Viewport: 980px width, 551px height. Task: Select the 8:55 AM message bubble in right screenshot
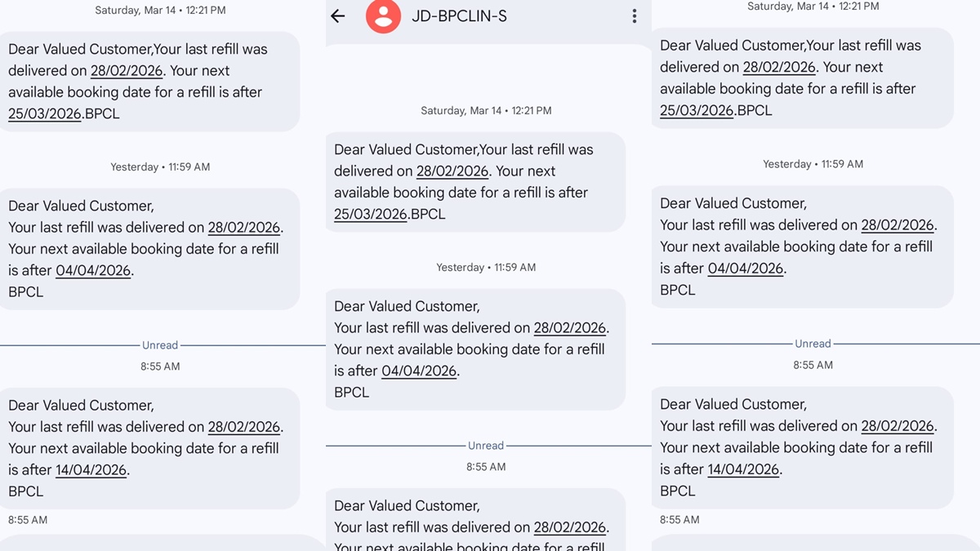point(802,447)
